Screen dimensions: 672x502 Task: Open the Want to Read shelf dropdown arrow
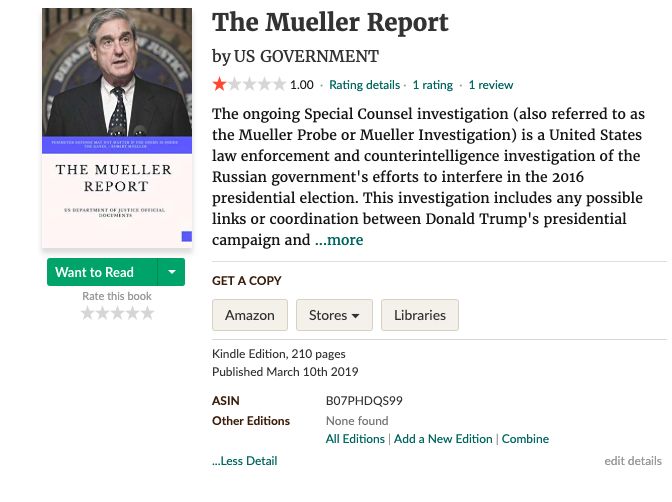point(171,272)
